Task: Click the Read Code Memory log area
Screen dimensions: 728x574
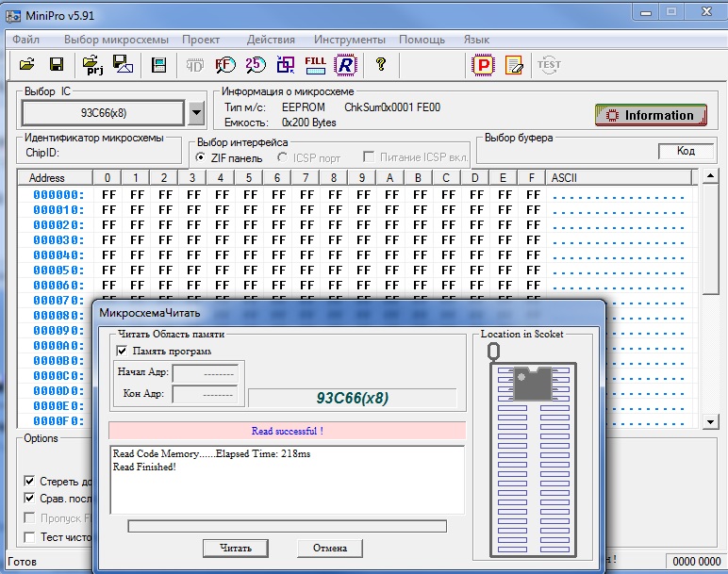Action: tap(288, 480)
